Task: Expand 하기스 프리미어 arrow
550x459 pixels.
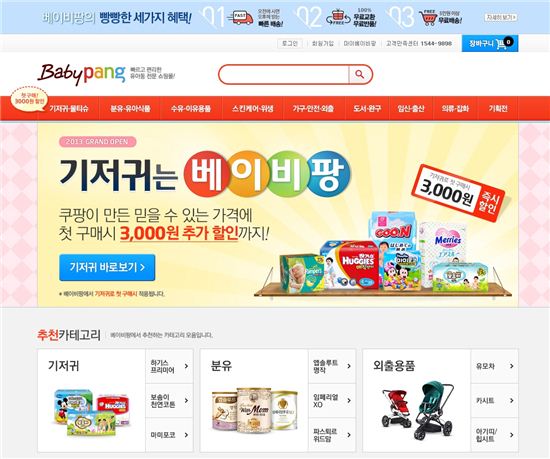Action: point(186,366)
